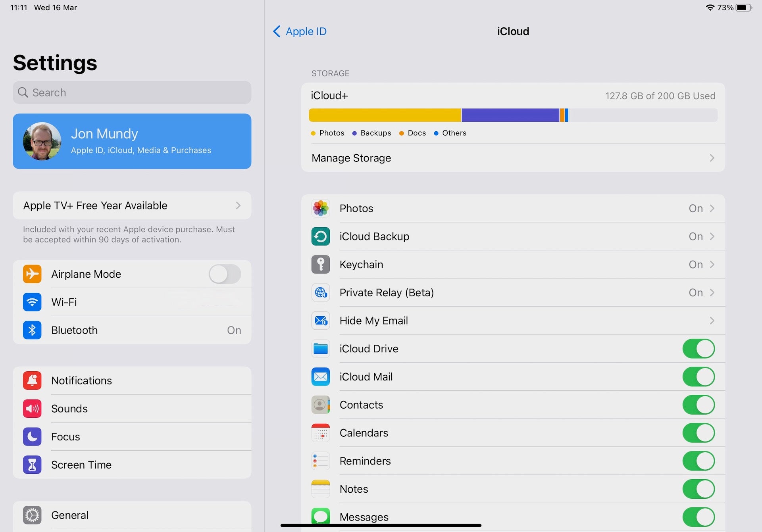Tap the Notifications bell icon
The image size is (762, 532).
pos(32,380)
